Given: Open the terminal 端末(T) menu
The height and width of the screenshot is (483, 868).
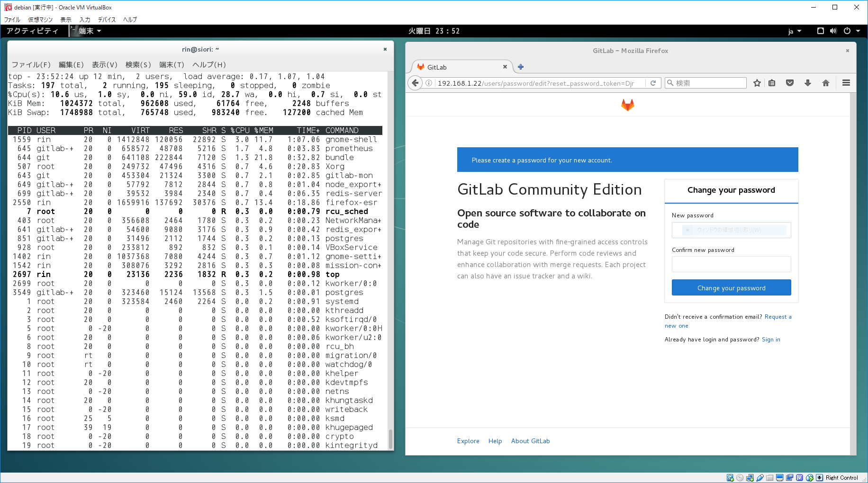Looking at the screenshot, I should pos(172,64).
